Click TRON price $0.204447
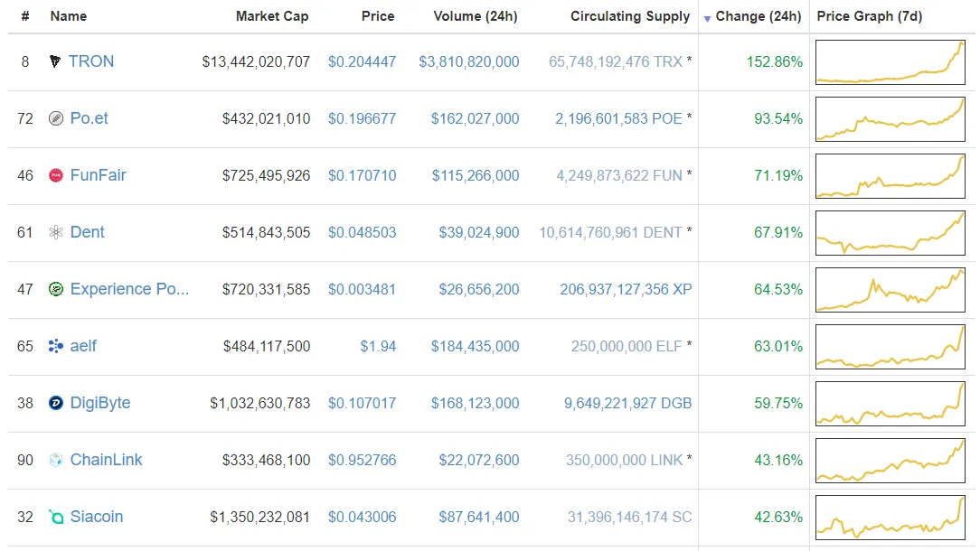980x551 pixels. point(362,61)
